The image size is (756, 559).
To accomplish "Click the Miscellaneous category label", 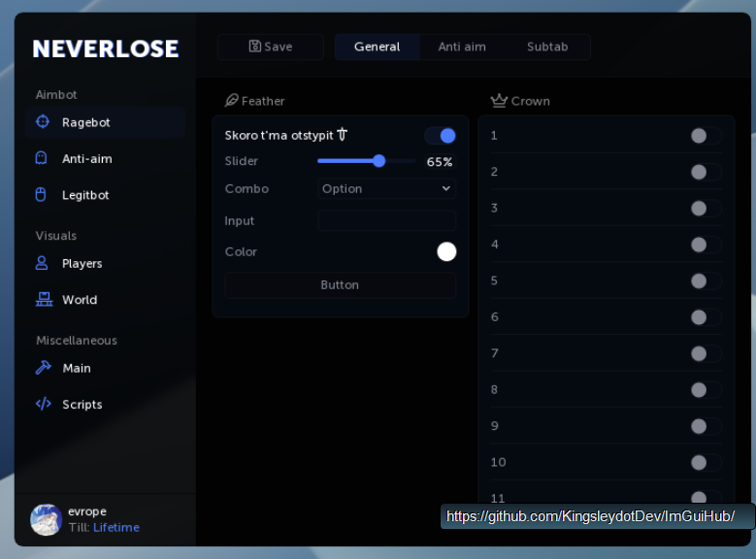I will 77,340.
